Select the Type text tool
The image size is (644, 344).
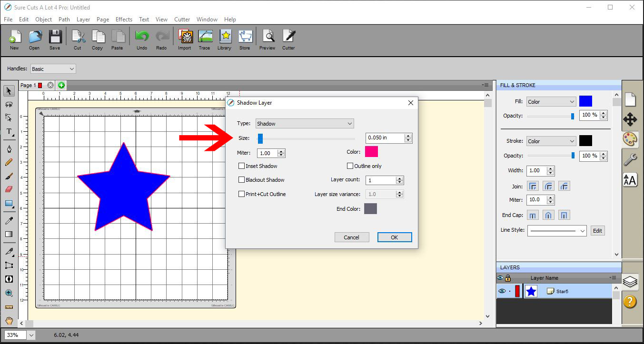pyautogui.click(x=9, y=132)
